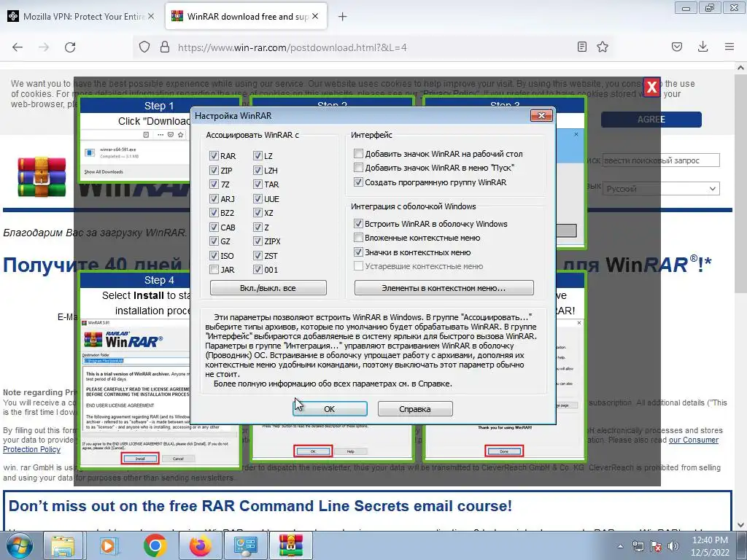Viewport: 747px width, 560px height.
Task: Toggle GZ association checkbox
Action: pyautogui.click(x=214, y=241)
